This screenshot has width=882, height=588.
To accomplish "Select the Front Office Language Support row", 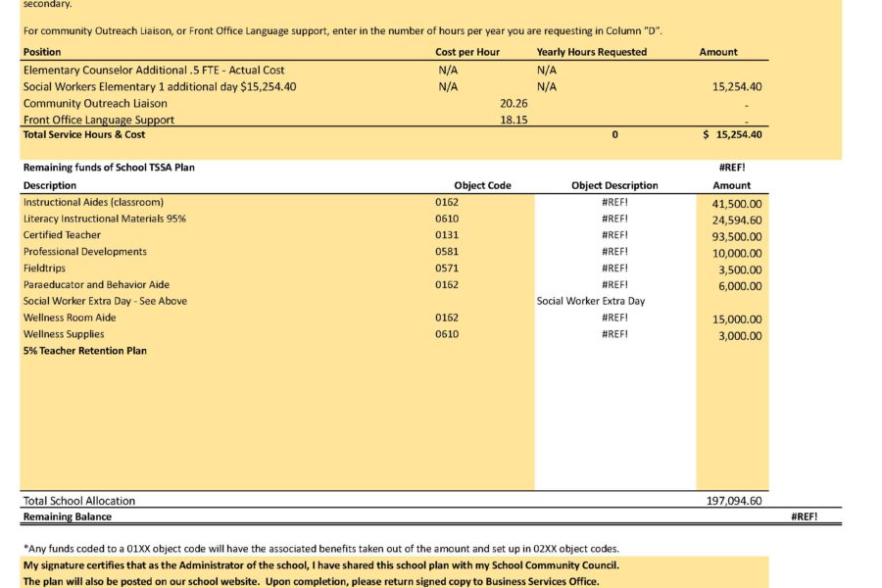I will tap(394, 120).
